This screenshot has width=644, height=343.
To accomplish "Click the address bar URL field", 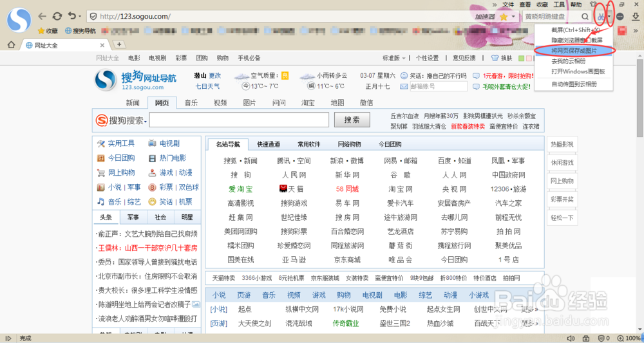I will (283, 17).
